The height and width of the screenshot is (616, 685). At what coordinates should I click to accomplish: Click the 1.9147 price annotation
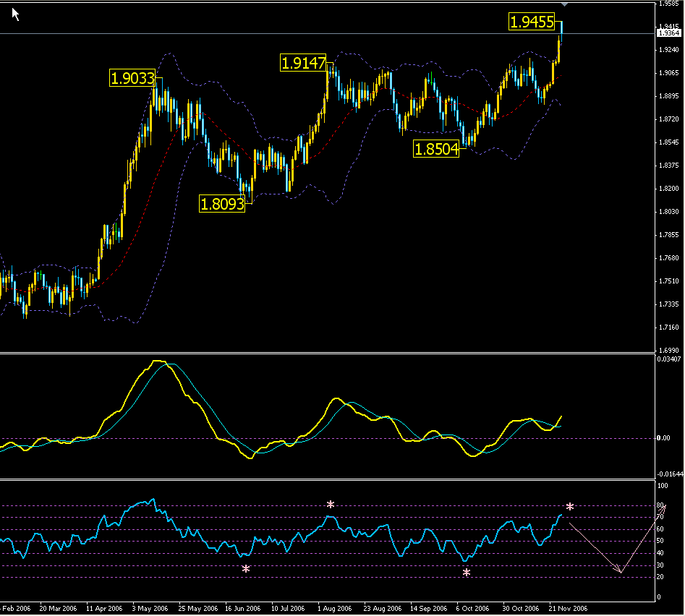(x=304, y=64)
